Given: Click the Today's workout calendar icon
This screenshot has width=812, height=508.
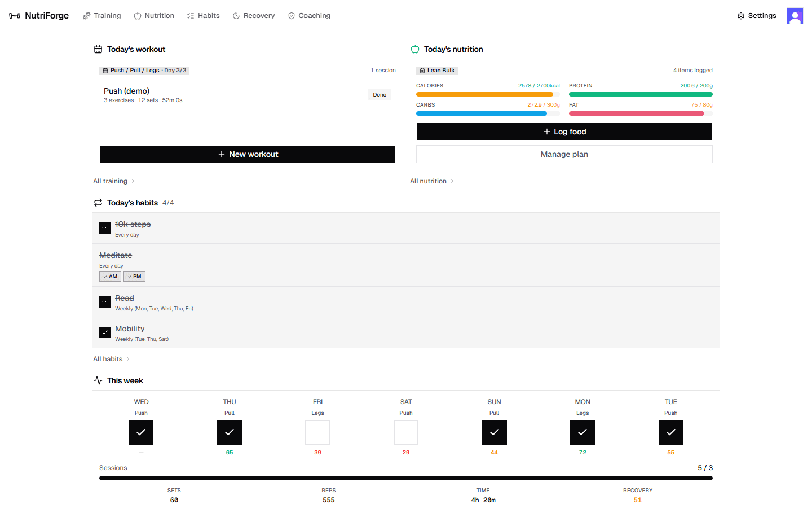Looking at the screenshot, I should pos(98,49).
